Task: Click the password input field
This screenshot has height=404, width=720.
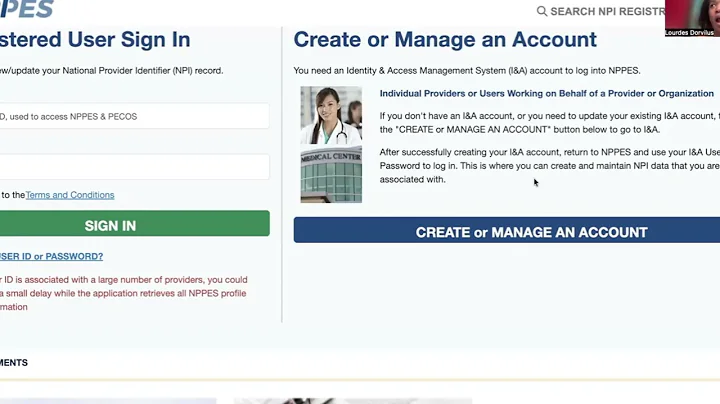Action: point(135,167)
